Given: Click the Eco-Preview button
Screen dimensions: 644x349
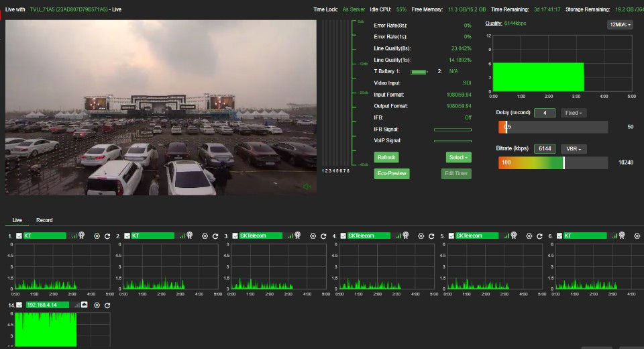Looking at the screenshot, I should click(392, 173).
